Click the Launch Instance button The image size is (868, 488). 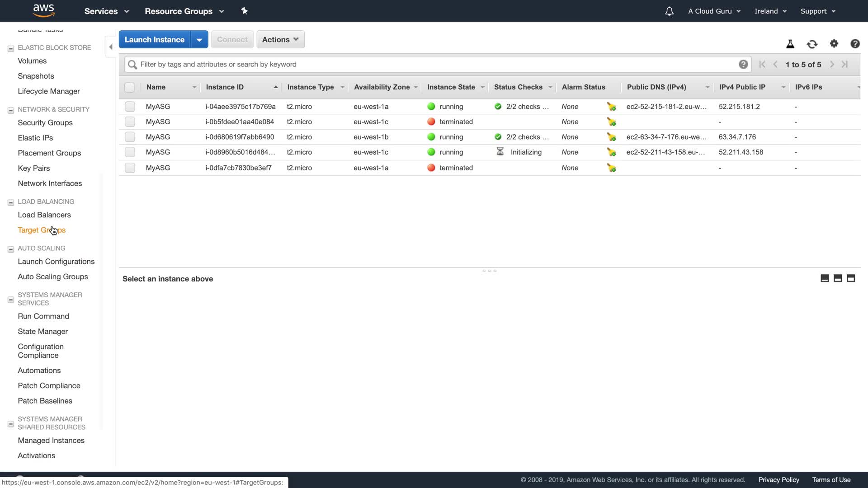tap(154, 39)
